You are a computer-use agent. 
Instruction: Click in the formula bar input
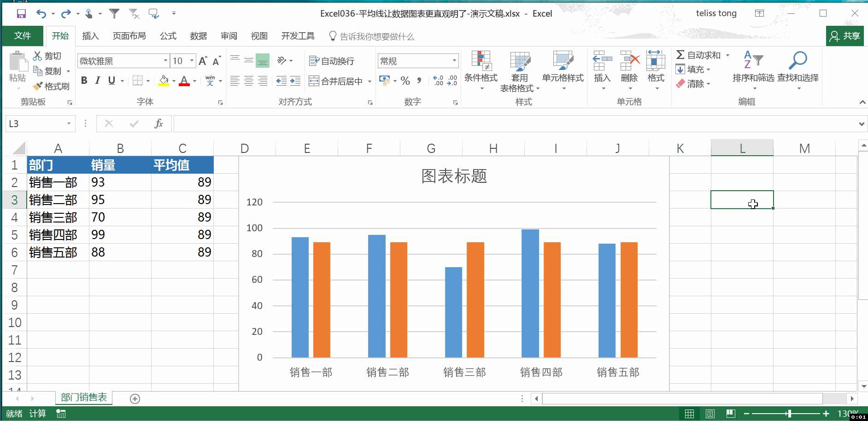(515, 123)
